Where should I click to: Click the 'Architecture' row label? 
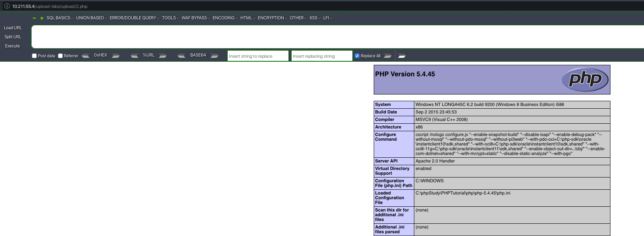(388, 127)
